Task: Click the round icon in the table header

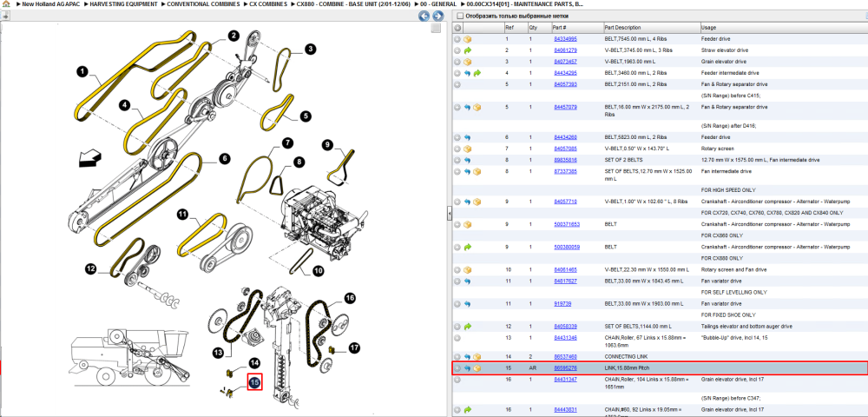Action: (457, 28)
